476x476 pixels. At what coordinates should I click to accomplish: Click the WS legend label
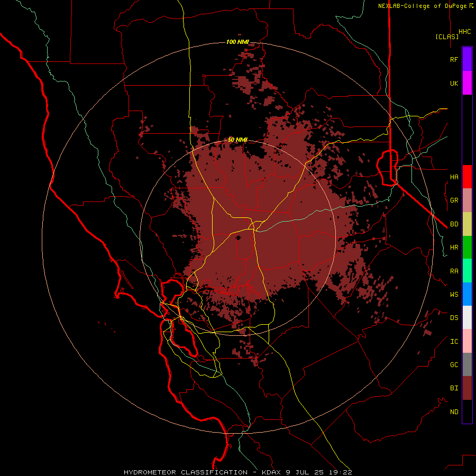click(454, 294)
